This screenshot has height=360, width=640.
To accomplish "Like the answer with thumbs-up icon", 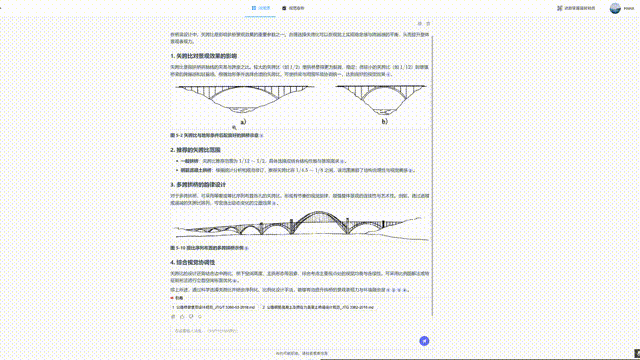I will coord(182,317).
